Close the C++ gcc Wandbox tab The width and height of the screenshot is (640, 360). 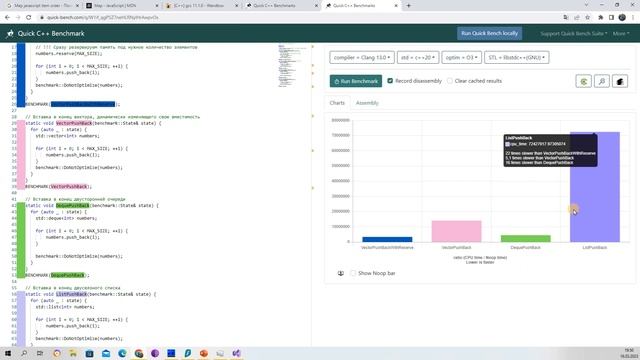pyautogui.click(x=237, y=6)
